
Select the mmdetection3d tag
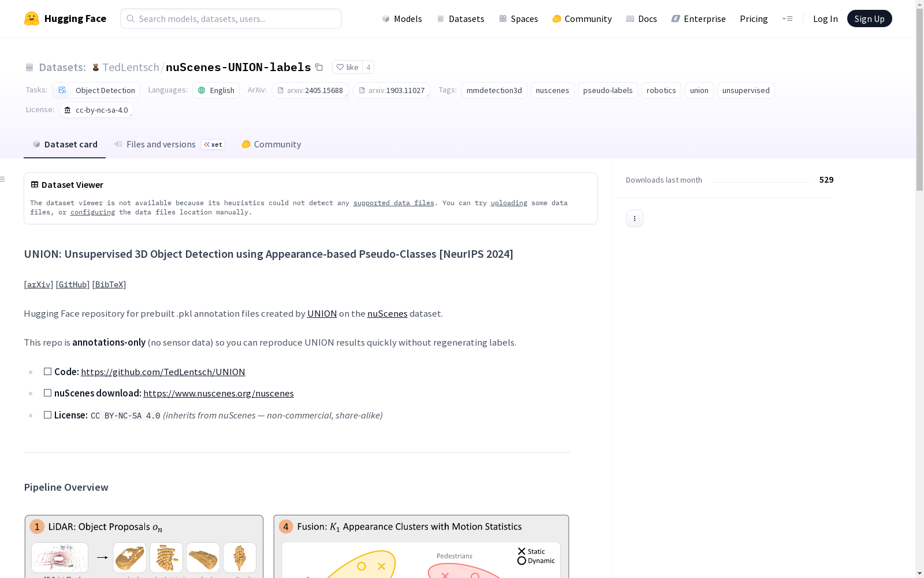[x=494, y=90]
